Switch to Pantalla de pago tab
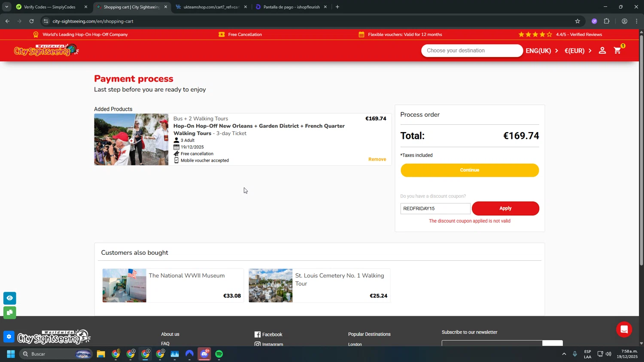 click(291, 7)
